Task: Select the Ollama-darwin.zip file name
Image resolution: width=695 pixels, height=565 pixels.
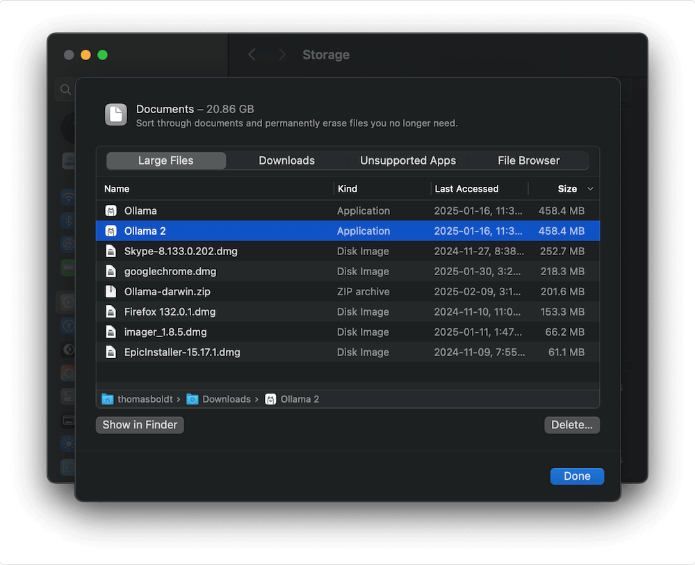Action: click(167, 292)
